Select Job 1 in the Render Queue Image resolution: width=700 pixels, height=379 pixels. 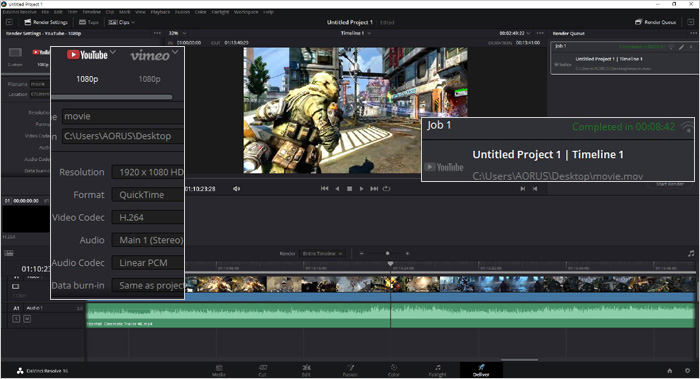click(625, 58)
